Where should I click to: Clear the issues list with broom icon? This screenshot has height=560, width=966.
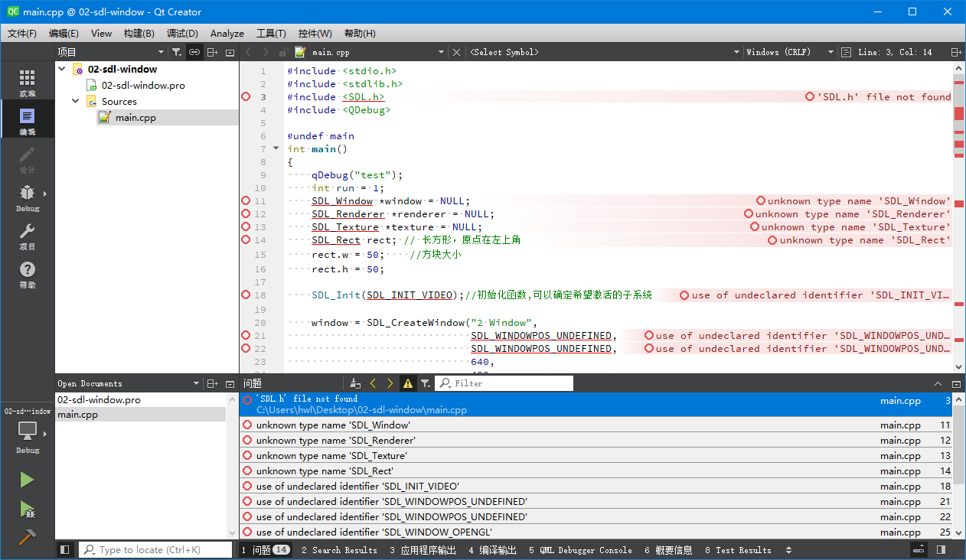(x=355, y=383)
